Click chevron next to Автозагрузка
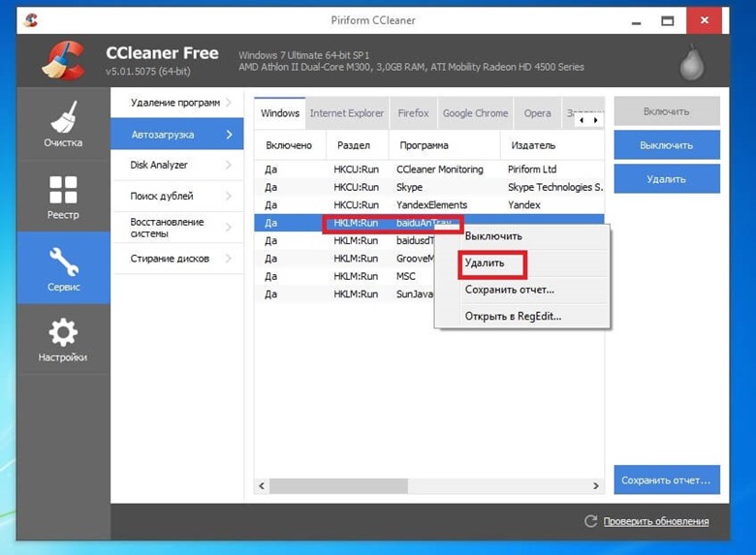The image size is (756, 555). 229,135
